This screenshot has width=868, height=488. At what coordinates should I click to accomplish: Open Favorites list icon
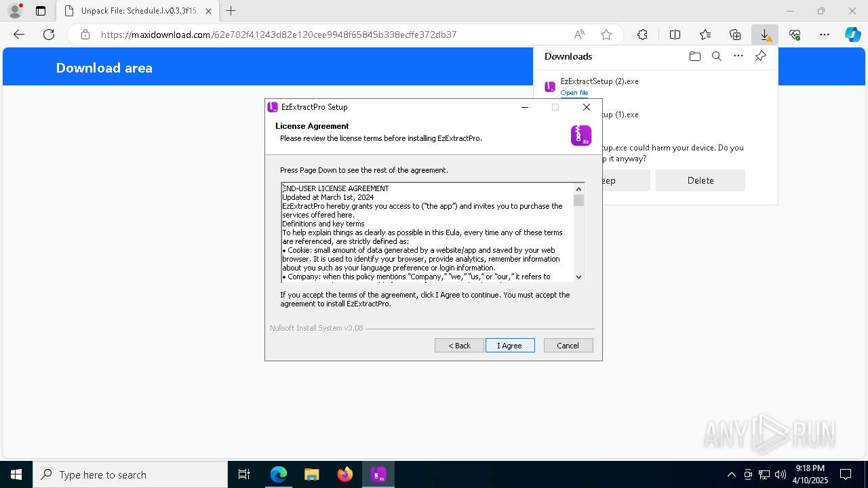705,35
